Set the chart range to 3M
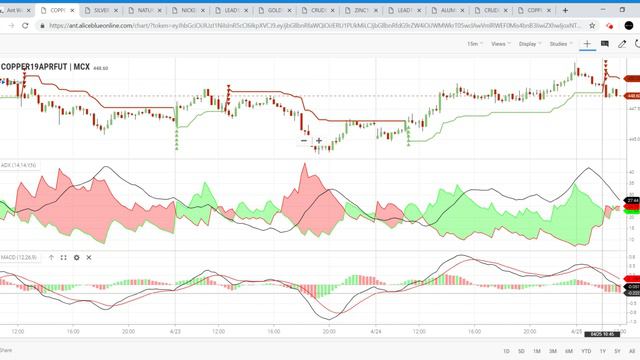 point(553,351)
